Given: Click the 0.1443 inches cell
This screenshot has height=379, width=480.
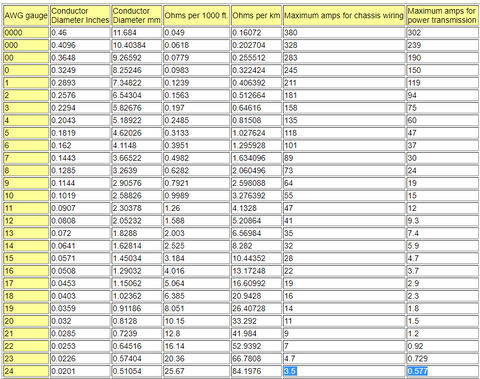Looking at the screenshot, I should click(80, 158).
